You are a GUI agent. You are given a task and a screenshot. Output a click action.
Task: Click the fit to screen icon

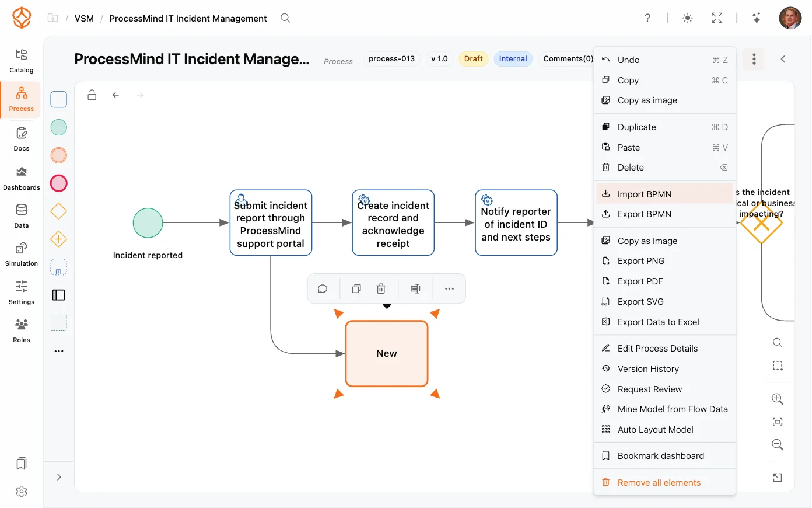(778, 422)
